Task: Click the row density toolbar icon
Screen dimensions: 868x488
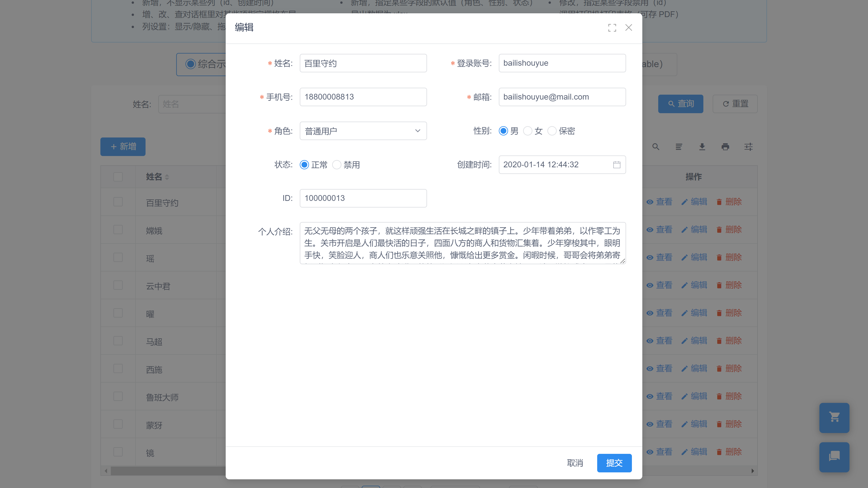Action: [679, 146]
